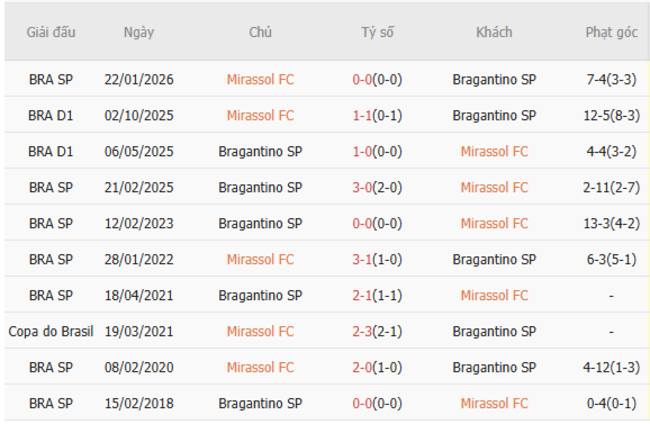Image resolution: width=650 pixels, height=424 pixels.
Task: Select the Tỷ số column header
Action: 377,32
